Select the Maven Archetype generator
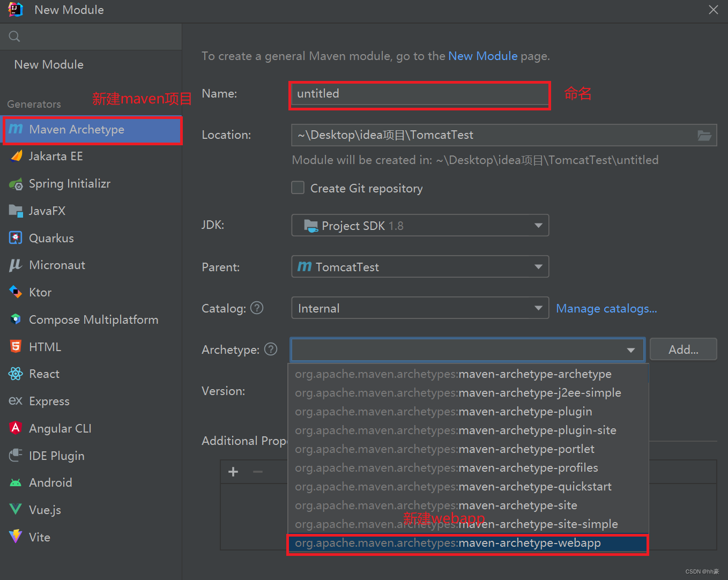The width and height of the screenshot is (728, 580). click(x=92, y=129)
